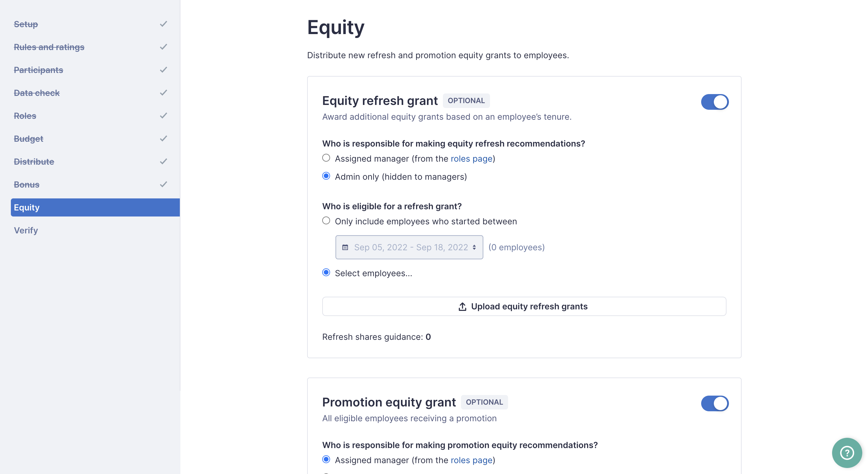Click the checkmark beside Budget step
Image resolution: width=868 pixels, height=474 pixels.
pos(164,138)
